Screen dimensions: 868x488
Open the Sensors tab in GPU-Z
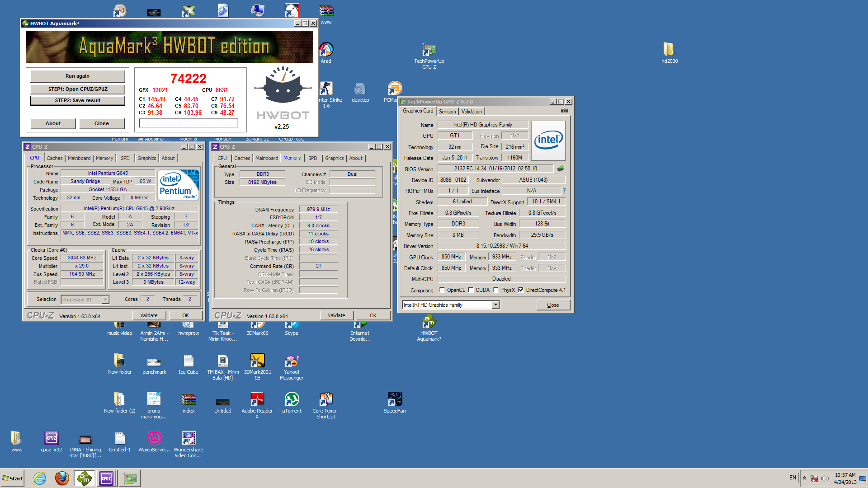tap(447, 112)
